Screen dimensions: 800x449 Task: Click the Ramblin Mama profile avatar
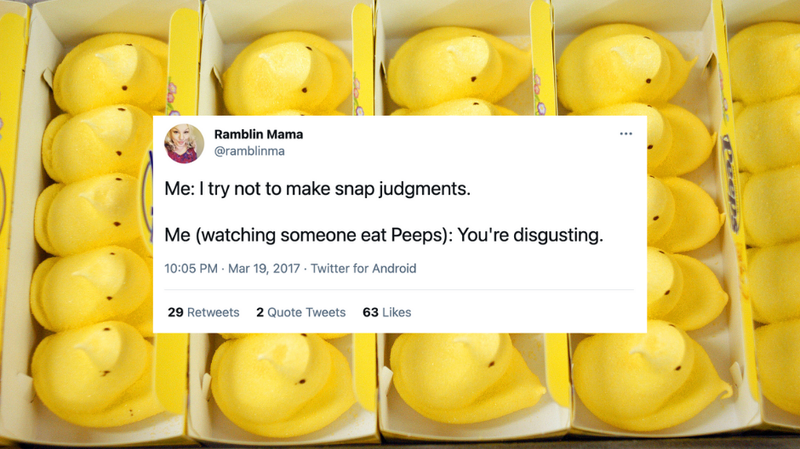pyautogui.click(x=184, y=143)
